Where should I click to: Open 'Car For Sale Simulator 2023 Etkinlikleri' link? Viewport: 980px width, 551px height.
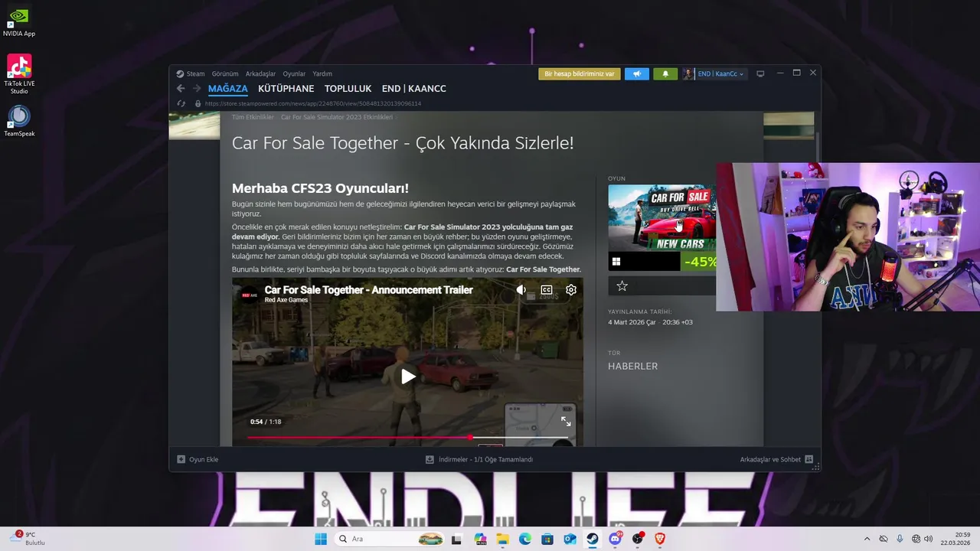[336, 117]
